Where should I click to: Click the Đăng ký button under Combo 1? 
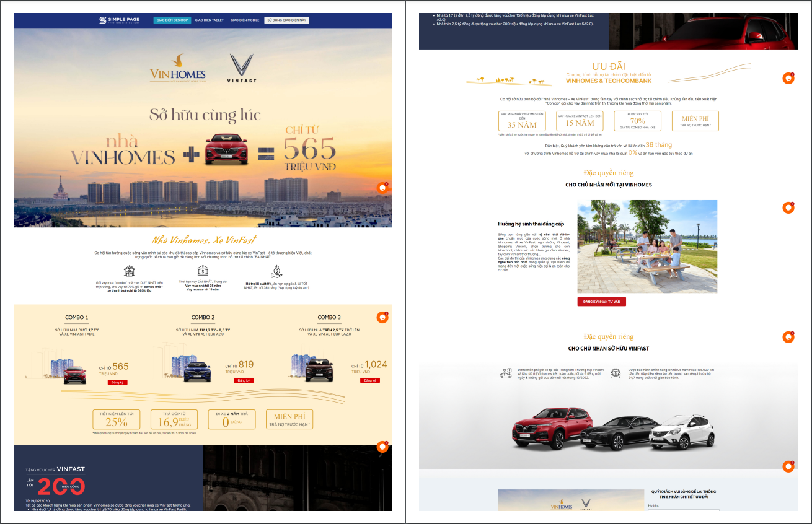[117, 383]
